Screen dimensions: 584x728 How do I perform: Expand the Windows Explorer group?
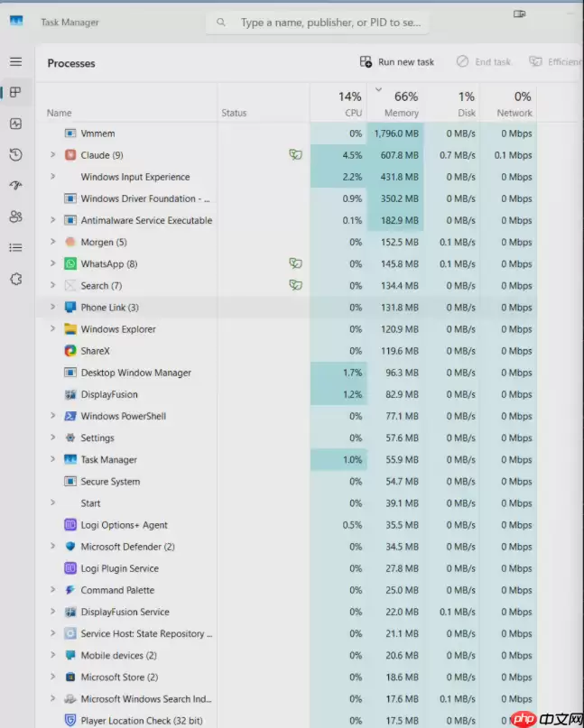click(52, 328)
